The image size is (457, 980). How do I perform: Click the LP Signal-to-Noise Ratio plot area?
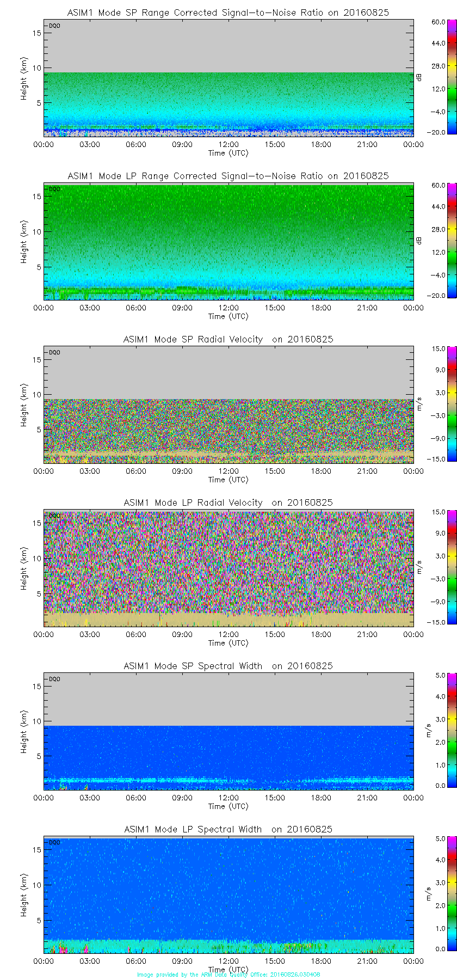228,240
